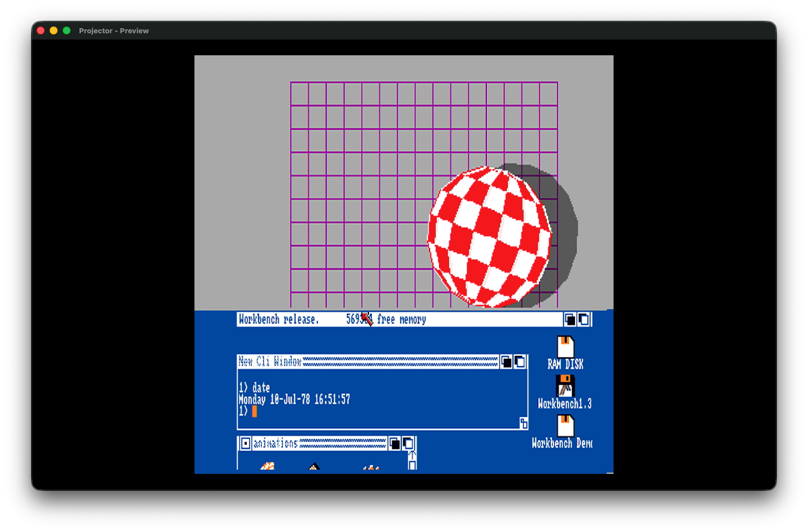The height and width of the screenshot is (532, 808).
Task: Select the leftmost icon in animations window
Action: tap(267, 466)
